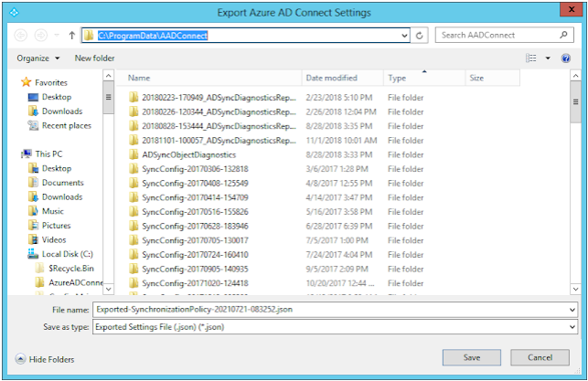
Task: Go back with the Back arrow button
Action: point(21,36)
